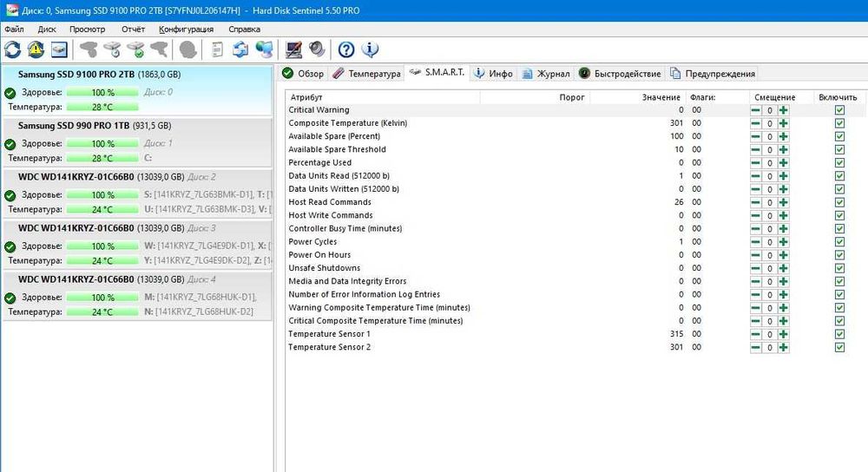Click the 28 °C temperature bar of Samsung 990 PRO

coord(102,158)
